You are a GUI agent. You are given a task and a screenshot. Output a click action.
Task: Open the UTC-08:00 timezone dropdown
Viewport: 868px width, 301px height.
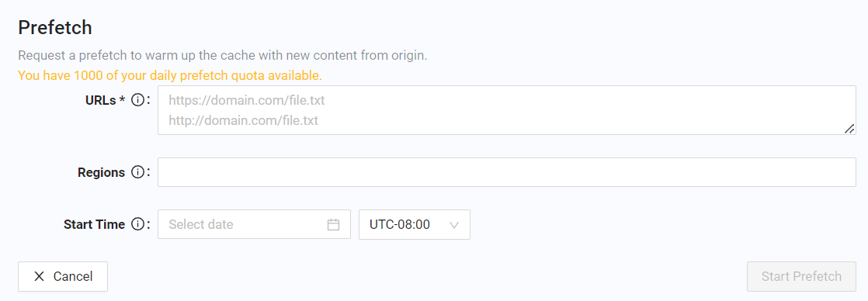(x=415, y=225)
